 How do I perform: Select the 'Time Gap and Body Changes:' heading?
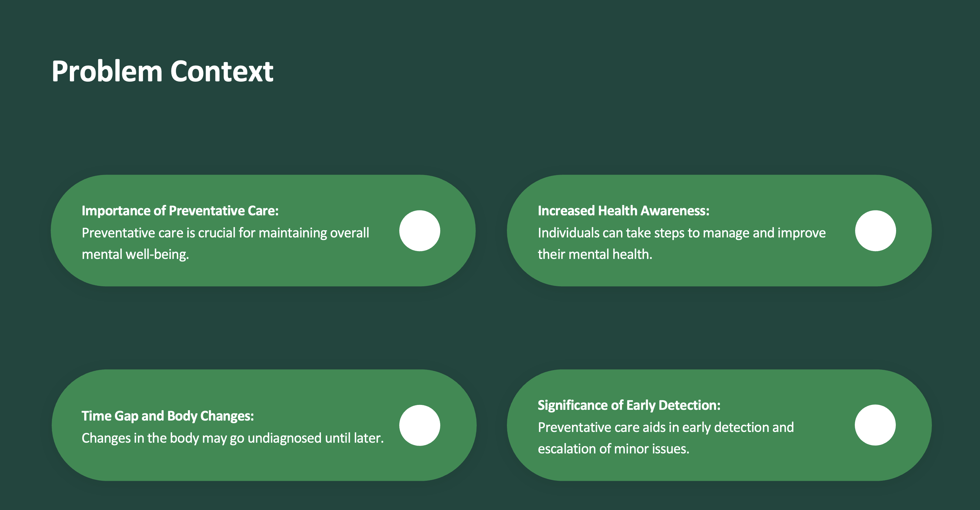point(167,416)
